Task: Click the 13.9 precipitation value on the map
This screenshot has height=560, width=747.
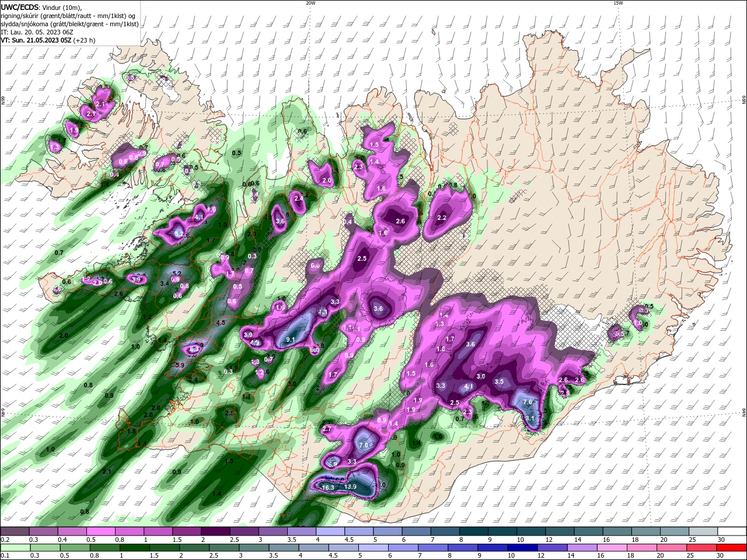Action: (350, 487)
